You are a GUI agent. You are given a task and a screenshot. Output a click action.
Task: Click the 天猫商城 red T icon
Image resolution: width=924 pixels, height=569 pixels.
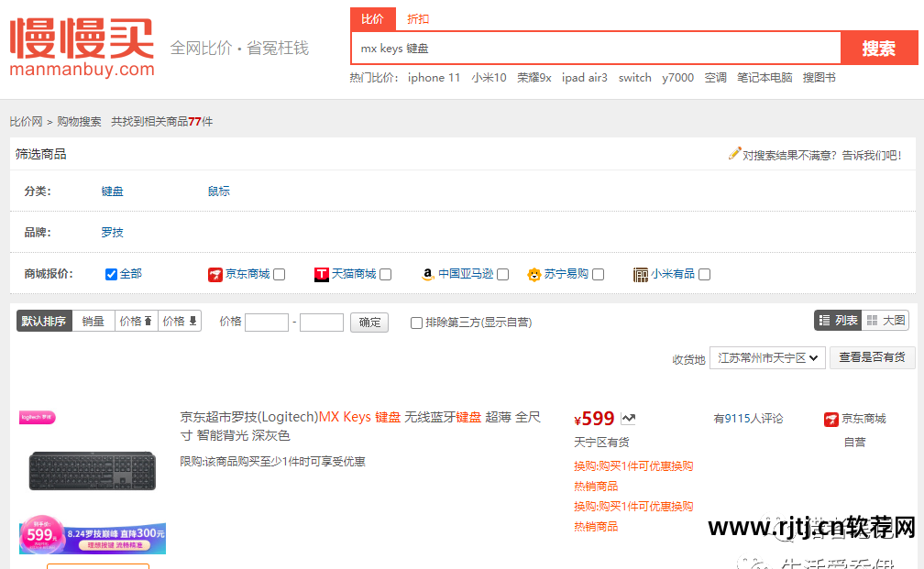pyautogui.click(x=321, y=274)
